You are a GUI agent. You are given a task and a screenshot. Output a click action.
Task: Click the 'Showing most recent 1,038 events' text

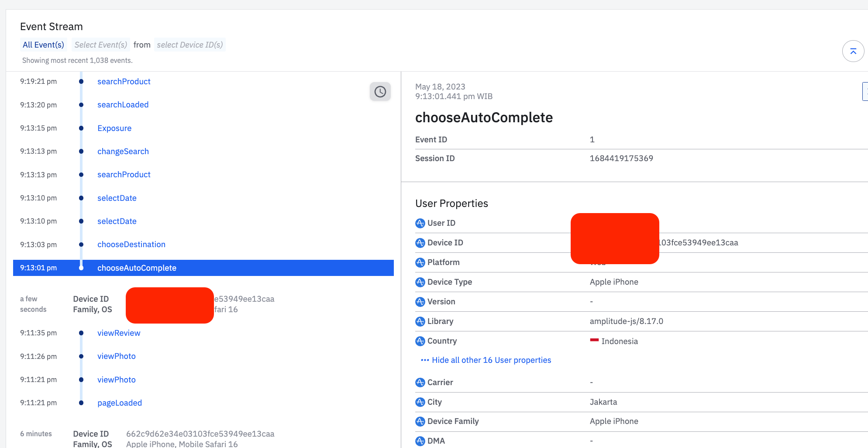point(77,60)
